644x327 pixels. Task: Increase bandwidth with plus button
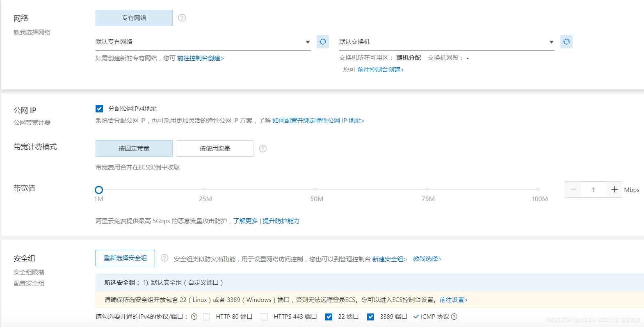pyautogui.click(x=614, y=190)
